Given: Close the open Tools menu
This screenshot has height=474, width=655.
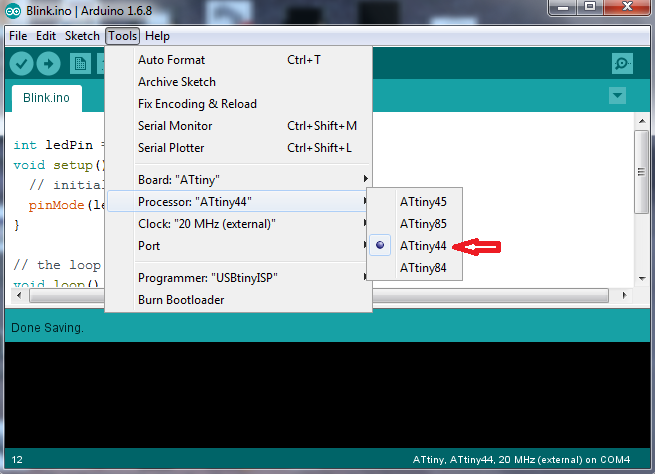Looking at the screenshot, I should [122, 36].
